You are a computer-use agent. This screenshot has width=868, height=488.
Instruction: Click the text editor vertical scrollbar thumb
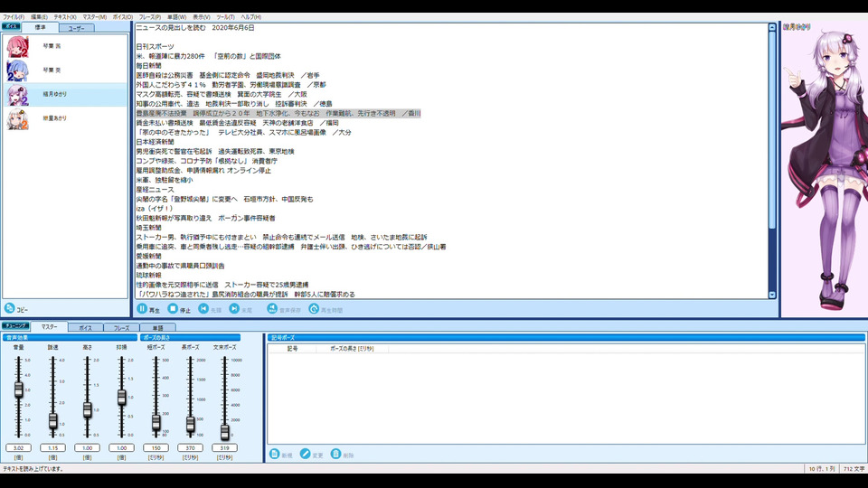pos(772,130)
